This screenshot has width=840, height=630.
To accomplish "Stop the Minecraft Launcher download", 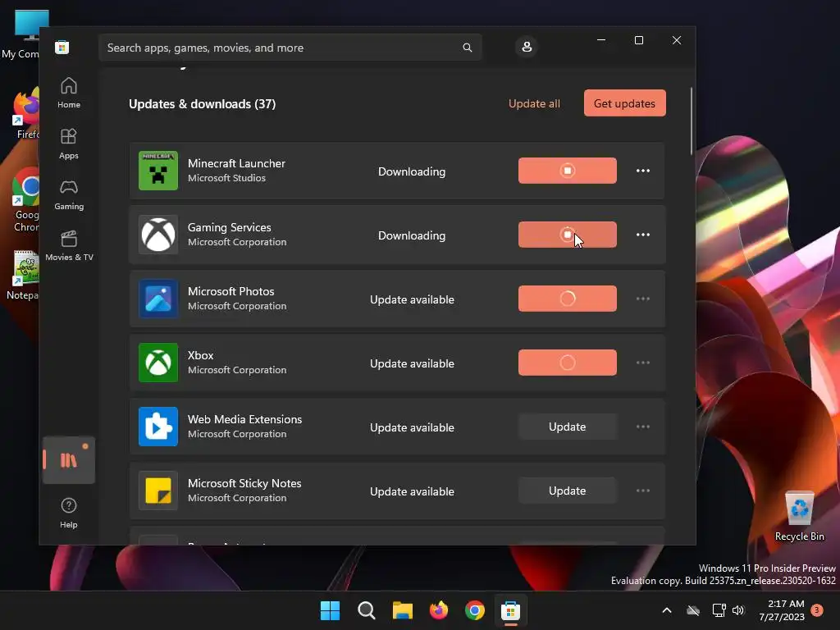I will 568,171.
